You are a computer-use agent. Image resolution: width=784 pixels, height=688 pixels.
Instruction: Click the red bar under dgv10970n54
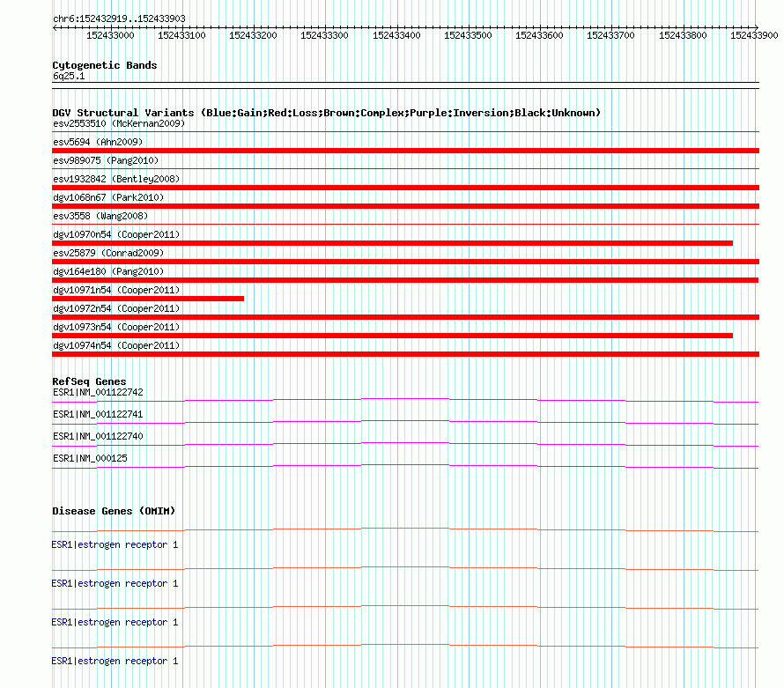pos(393,243)
